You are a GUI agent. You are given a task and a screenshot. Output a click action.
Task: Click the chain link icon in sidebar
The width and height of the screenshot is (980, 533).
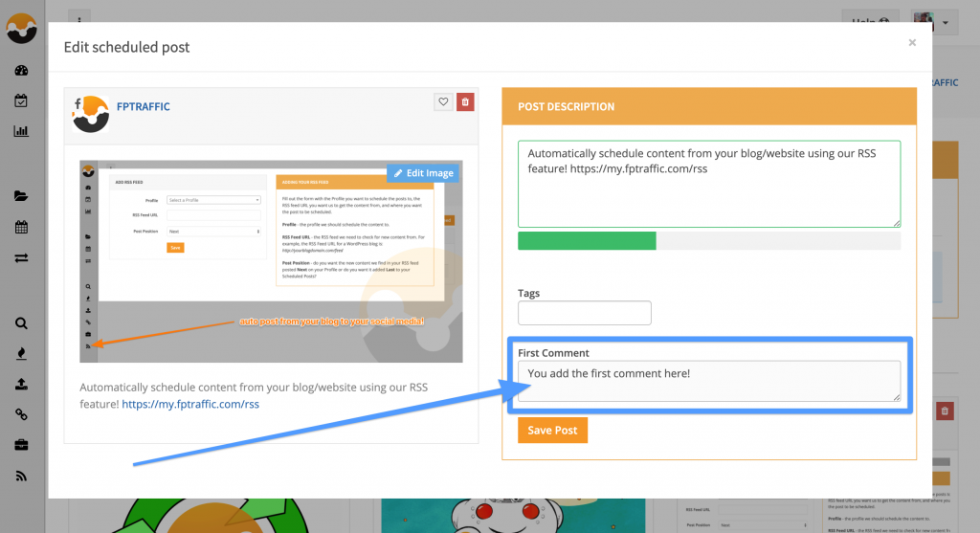21,414
